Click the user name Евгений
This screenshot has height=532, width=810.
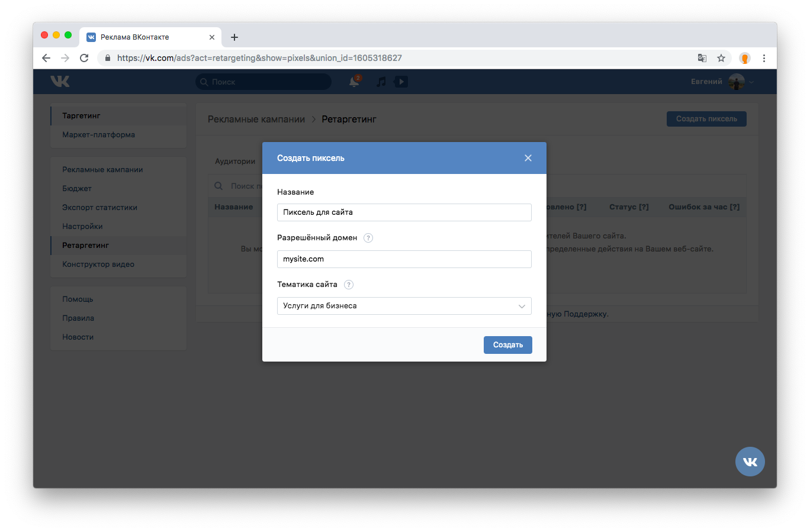coord(706,82)
